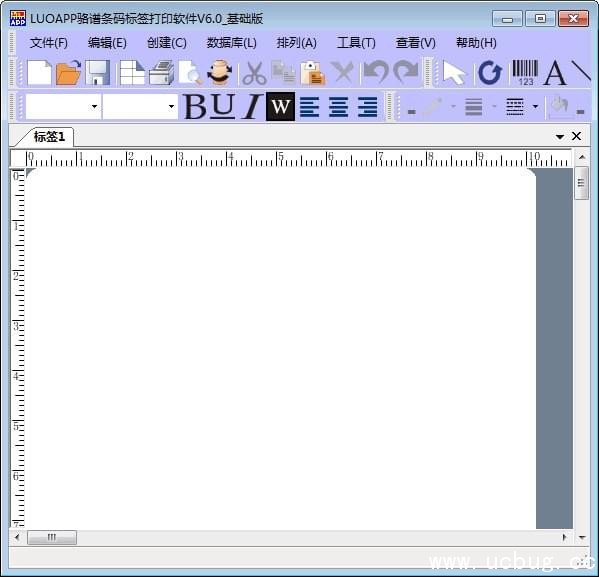Open the tab list dropdown arrow
Viewport: 599px width, 577px height.
coord(560,136)
